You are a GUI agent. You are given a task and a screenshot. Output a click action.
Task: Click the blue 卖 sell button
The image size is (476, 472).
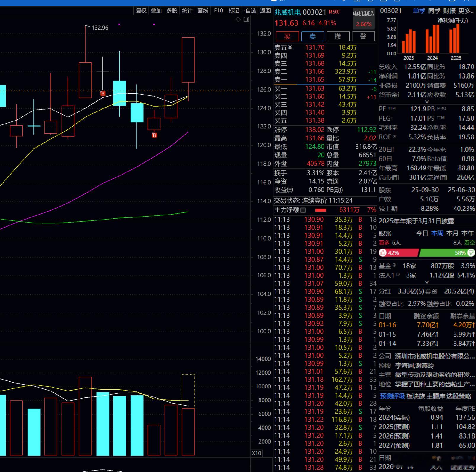click(313, 36)
